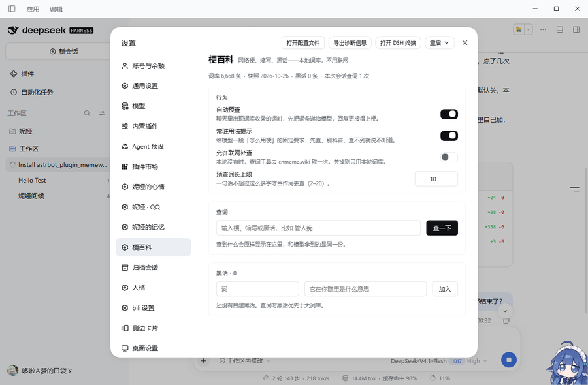Open 自动化任务 in left sidebar

pyautogui.click(x=31, y=92)
